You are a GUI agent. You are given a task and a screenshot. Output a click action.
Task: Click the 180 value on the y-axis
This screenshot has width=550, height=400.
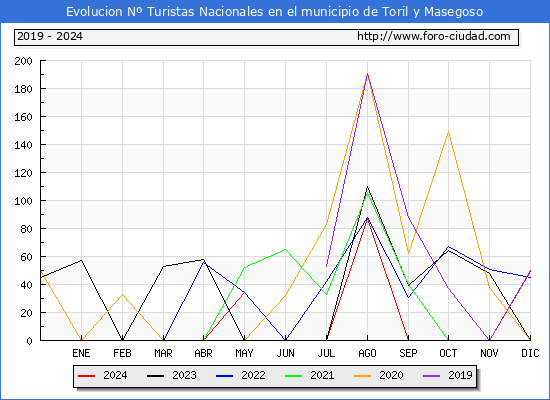pos(24,89)
